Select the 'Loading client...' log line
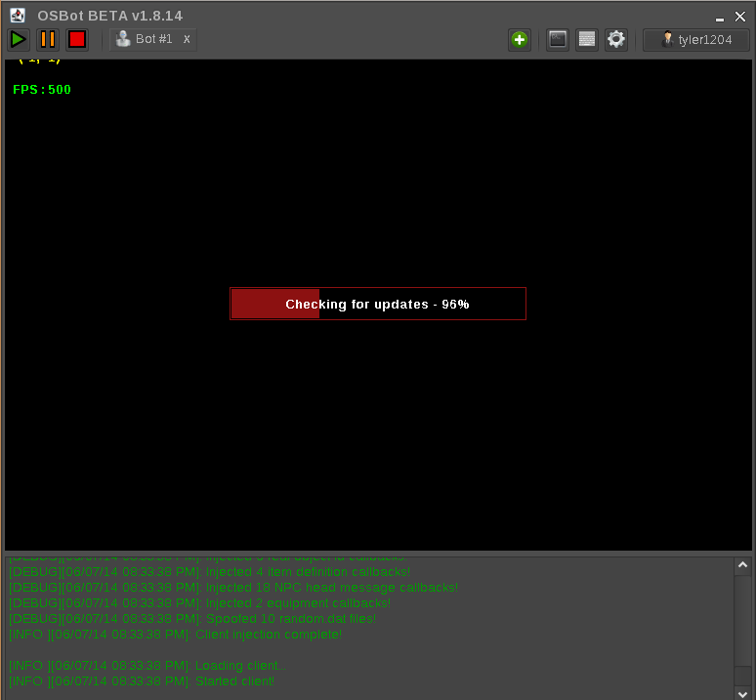Viewport: 756px width, 700px height. [147, 666]
